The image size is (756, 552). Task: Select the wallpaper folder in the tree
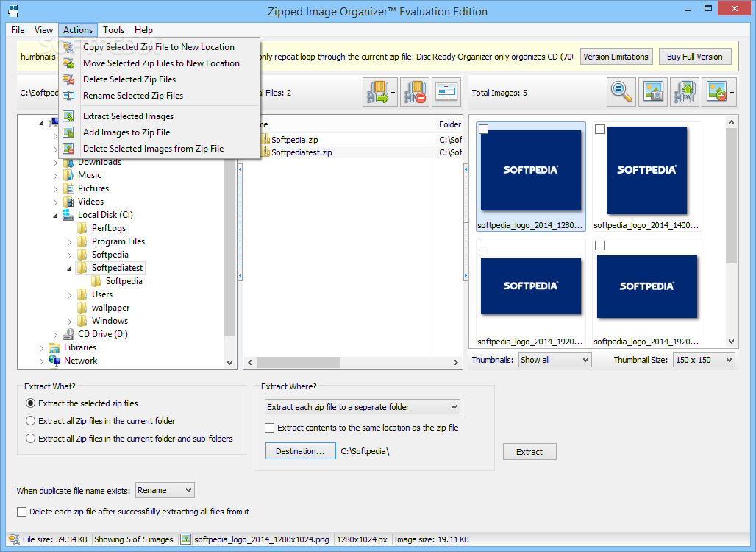coord(110,308)
